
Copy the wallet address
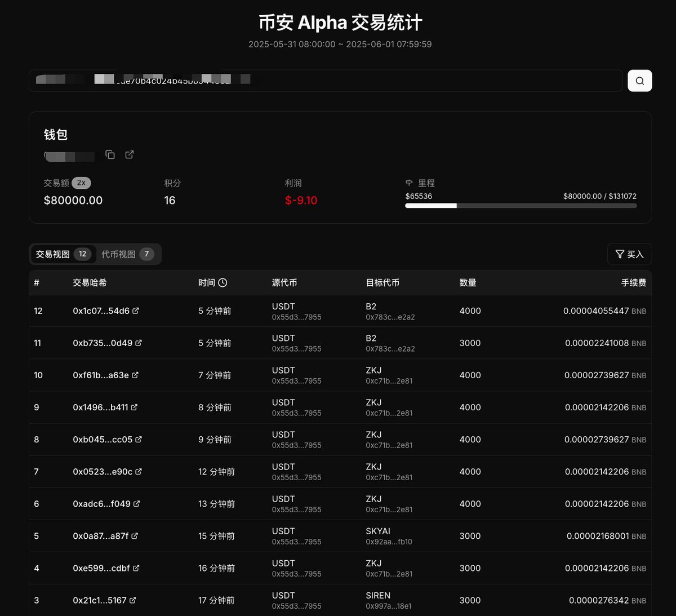click(x=110, y=154)
